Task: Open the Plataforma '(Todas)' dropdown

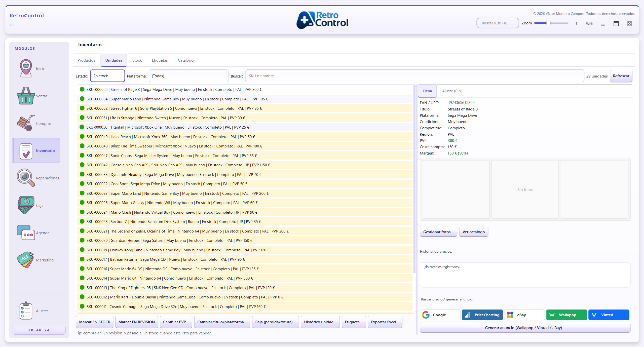Action: [x=188, y=76]
